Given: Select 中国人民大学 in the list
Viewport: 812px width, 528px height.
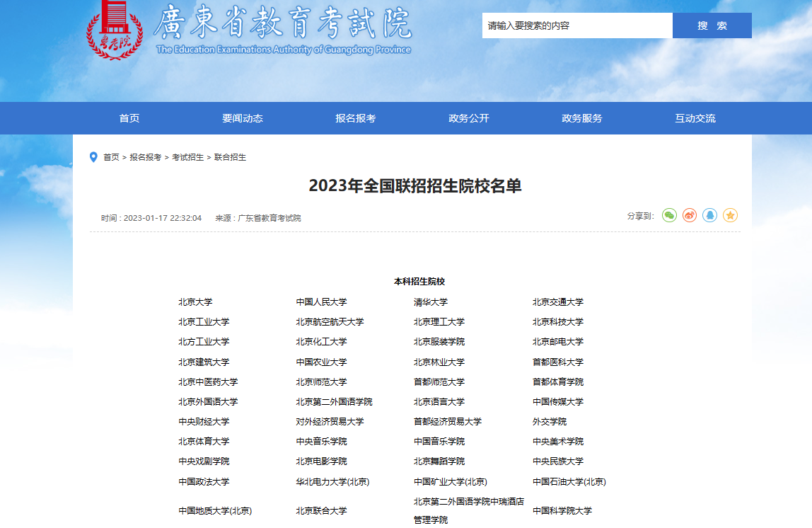Looking at the screenshot, I should click(x=322, y=302).
